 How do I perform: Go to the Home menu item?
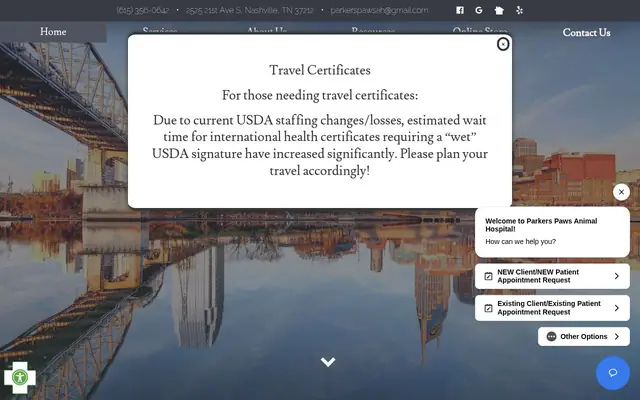(x=53, y=32)
